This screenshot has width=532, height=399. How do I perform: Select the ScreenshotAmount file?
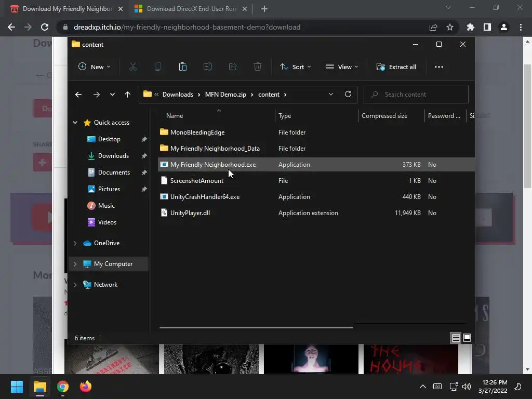coord(197,180)
